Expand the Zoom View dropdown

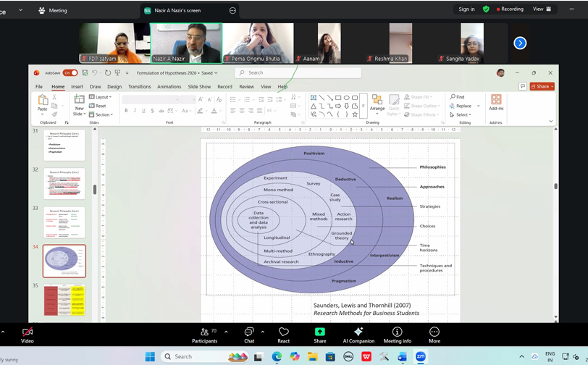542,9
